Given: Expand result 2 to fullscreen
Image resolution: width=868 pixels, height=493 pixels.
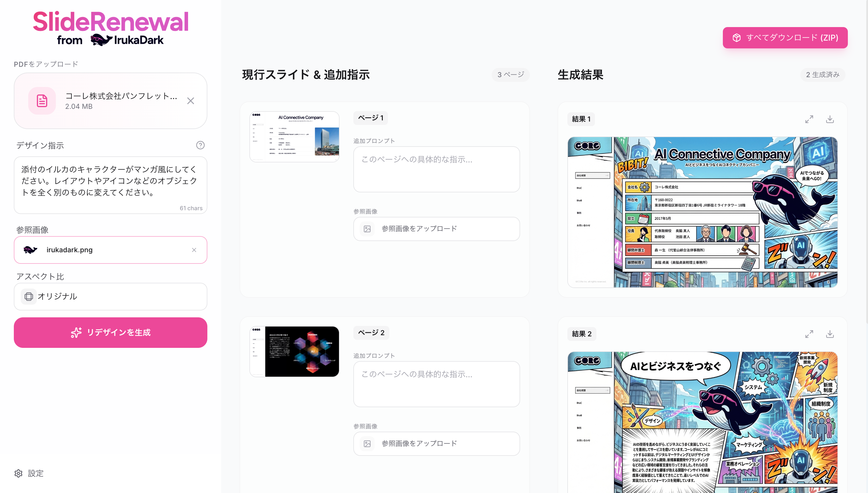Looking at the screenshot, I should (809, 334).
